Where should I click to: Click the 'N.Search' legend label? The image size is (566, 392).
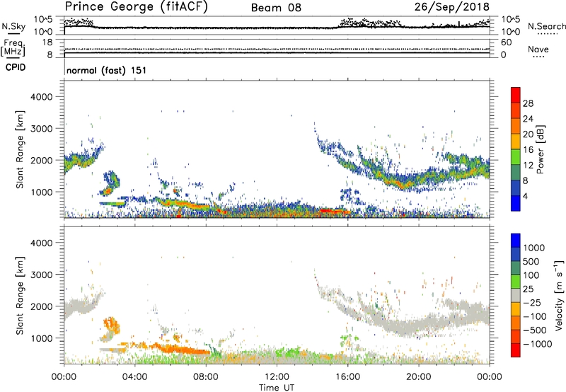pos(546,26)
